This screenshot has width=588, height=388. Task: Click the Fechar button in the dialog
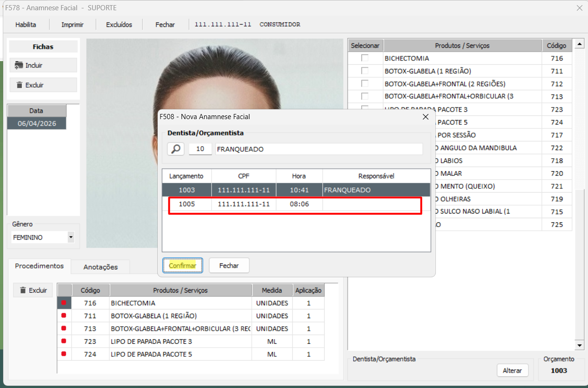click(x=229, y=266)
